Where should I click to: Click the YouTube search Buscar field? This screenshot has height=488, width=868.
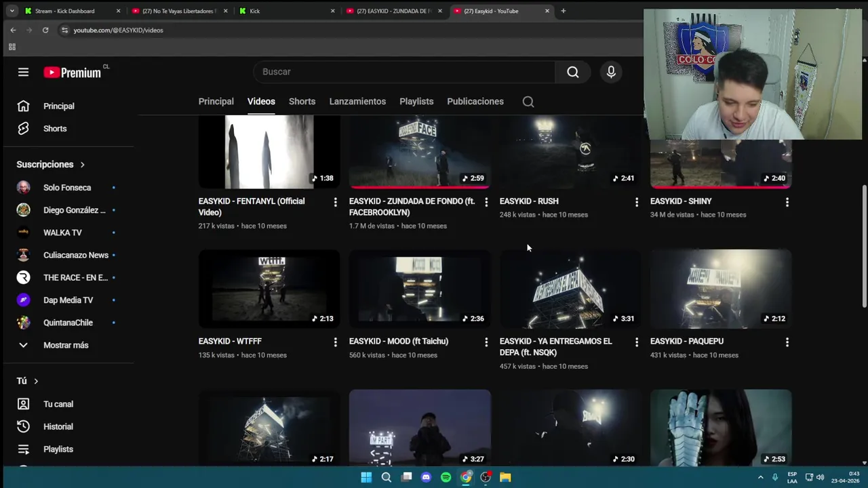coord(403,72)
